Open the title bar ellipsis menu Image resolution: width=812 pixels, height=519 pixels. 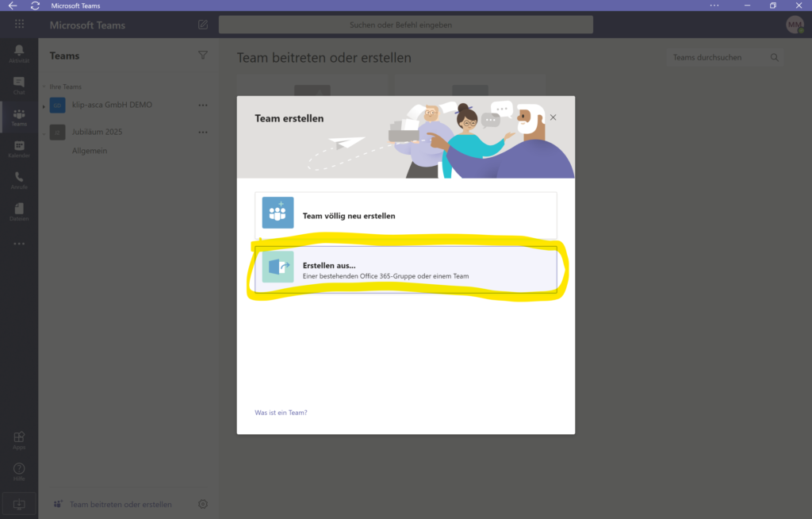(714, 6)
